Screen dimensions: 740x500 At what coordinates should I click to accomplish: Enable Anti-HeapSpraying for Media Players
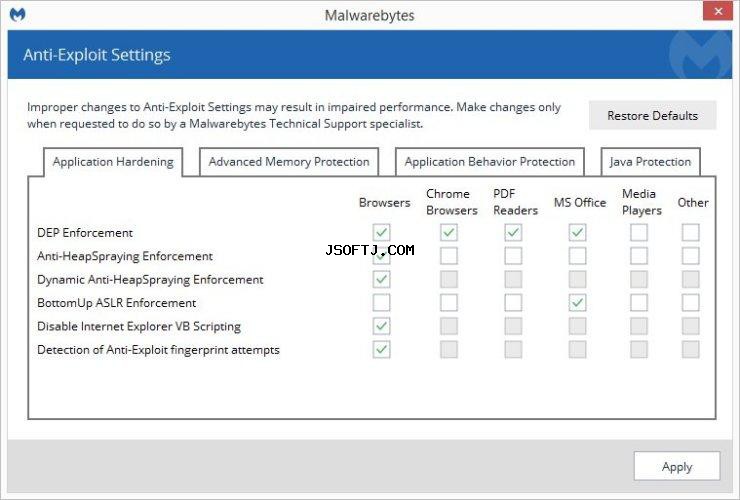point(639,256)
